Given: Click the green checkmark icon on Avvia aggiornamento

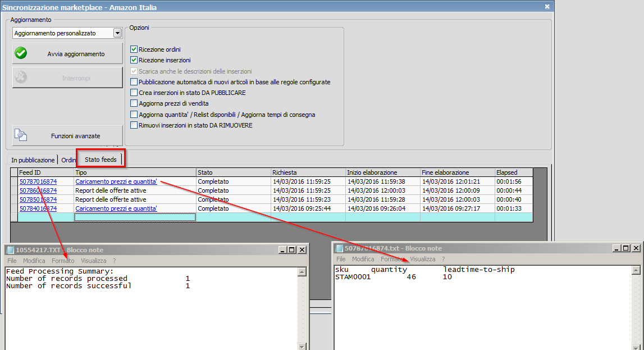Looking at the screenshot, I should click(x=21, y=53).
